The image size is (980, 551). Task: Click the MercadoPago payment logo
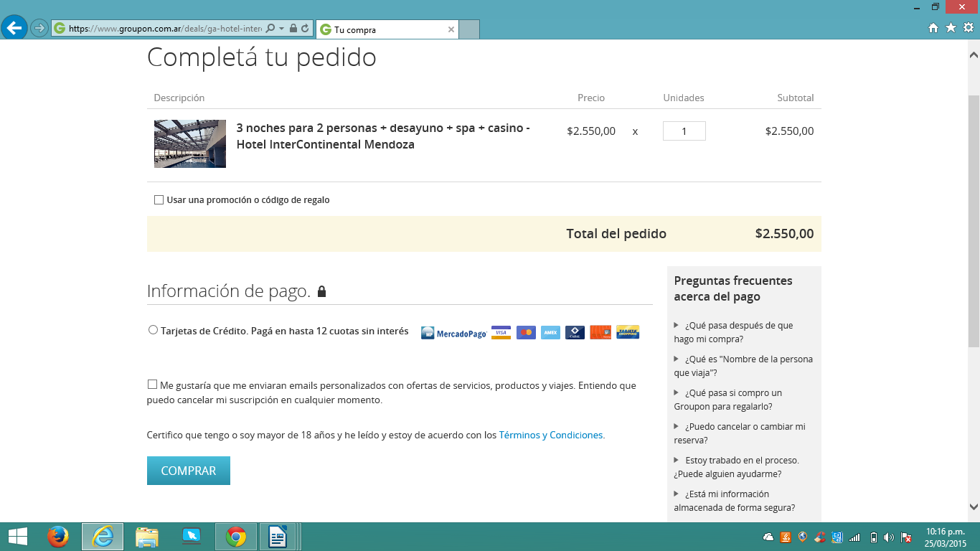(454, 333)
